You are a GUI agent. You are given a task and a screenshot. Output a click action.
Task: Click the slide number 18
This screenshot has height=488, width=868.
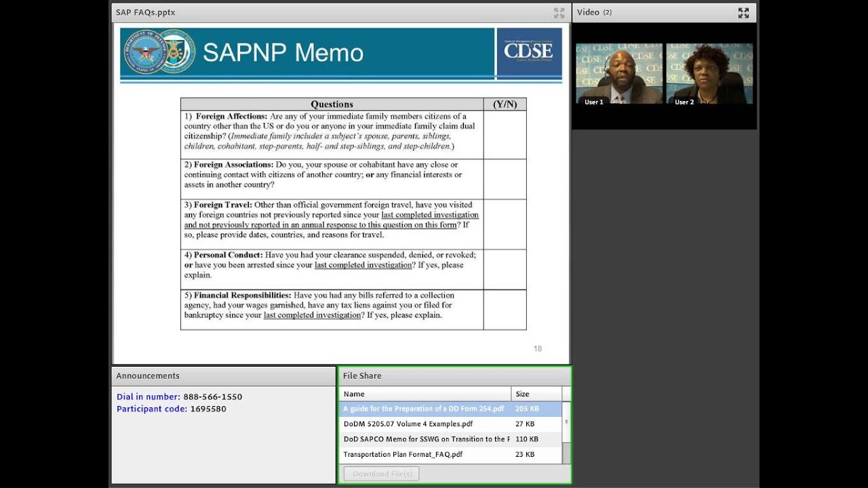(538, 349)
